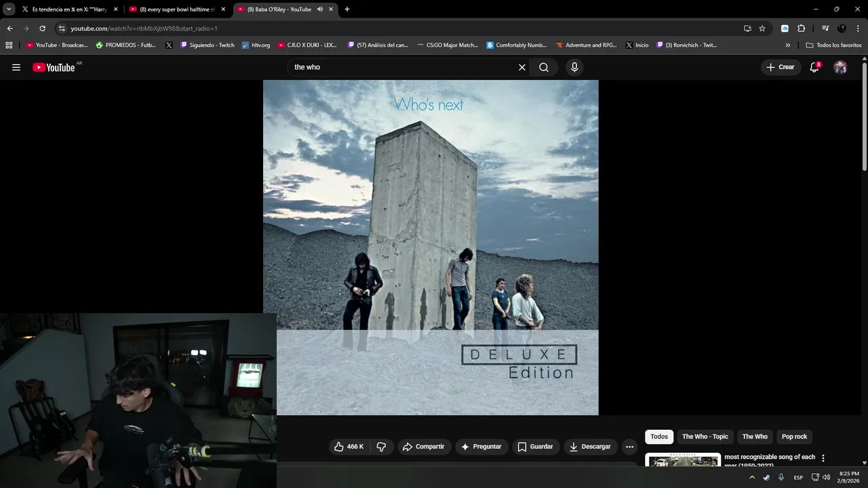Open a new browser tab
868x488 pixels.
[x=347, y=9]
